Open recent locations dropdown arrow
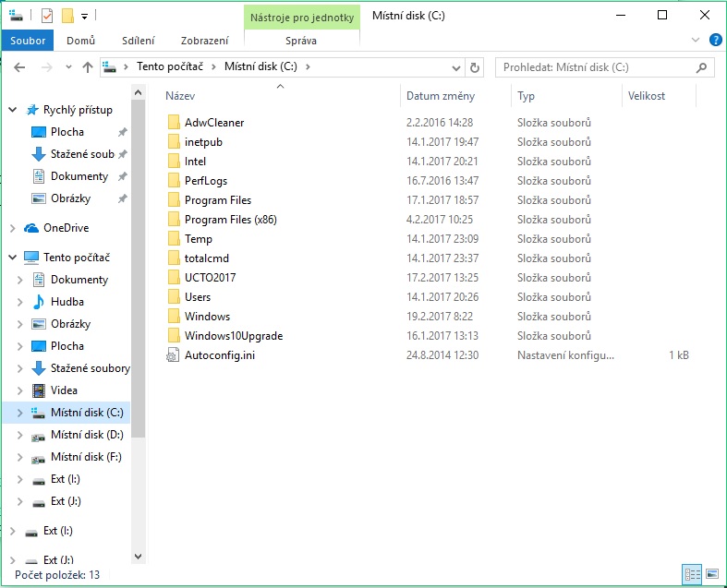727x588 pixels. pyautogui.click(x=68, y=67)
